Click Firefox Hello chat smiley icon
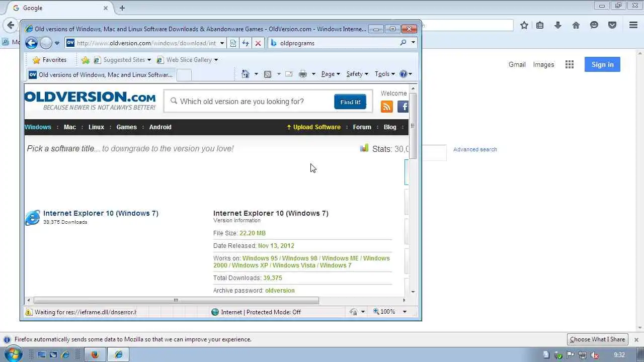The width and height of the screenshot is (644, 362). coord(594,25)
